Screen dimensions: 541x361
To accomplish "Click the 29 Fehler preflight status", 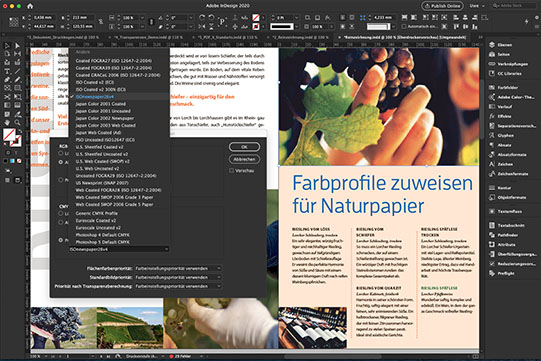I will pyautogui.click(x=180, y=356).
